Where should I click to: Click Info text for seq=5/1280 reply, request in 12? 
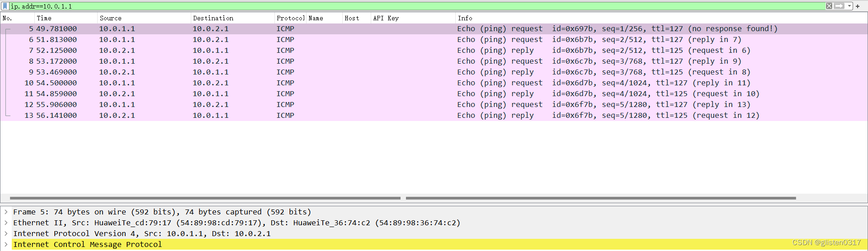coord(608,116)
